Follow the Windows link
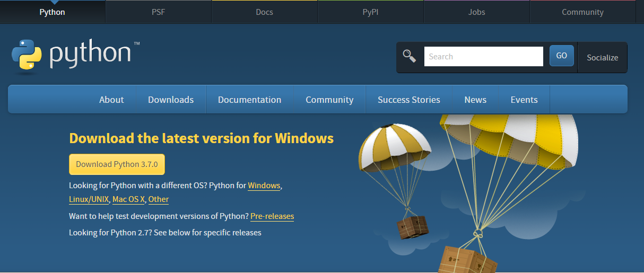This screenshot has width=644, height=273. pyautogui.click(x=264, y=186)
